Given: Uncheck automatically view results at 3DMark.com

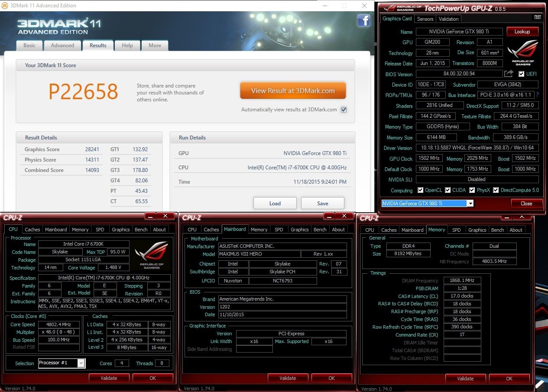Looking at the screenshot, I should tap(344, 110).
